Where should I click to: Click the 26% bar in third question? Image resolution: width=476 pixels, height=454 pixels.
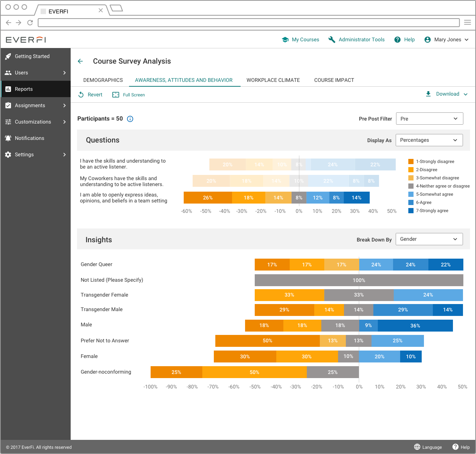(208, 198)
